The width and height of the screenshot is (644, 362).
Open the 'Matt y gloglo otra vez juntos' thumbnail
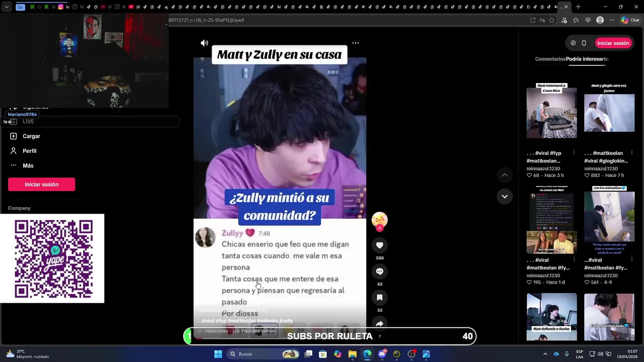609,111
